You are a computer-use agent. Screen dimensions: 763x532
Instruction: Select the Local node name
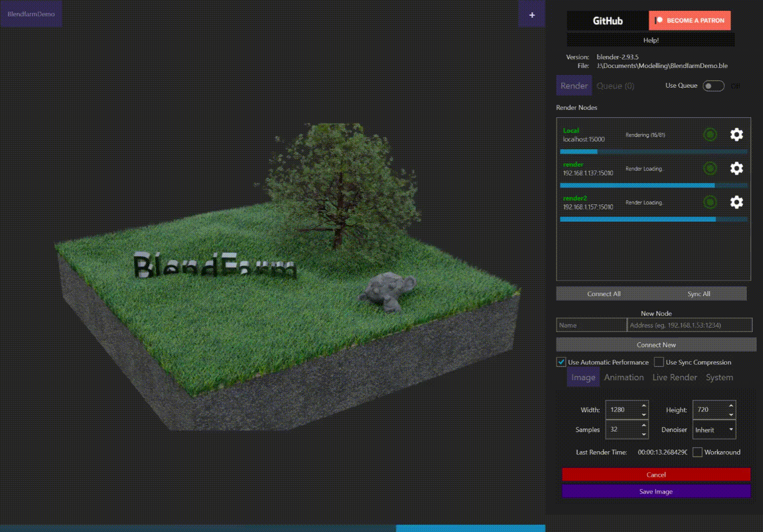click(x=571, y=131)
